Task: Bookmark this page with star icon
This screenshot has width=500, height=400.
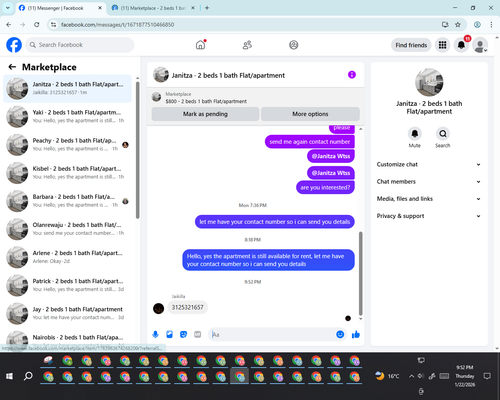Action: (x=458, y=24)
